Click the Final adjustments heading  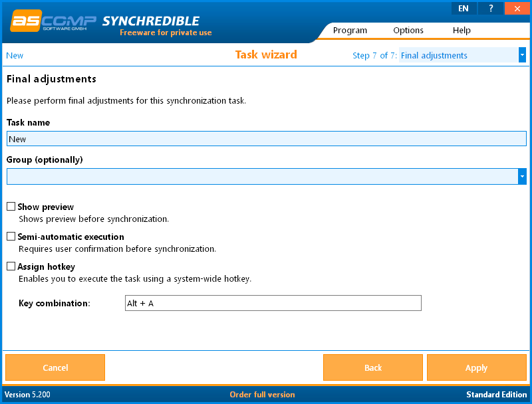pos(51,79)
